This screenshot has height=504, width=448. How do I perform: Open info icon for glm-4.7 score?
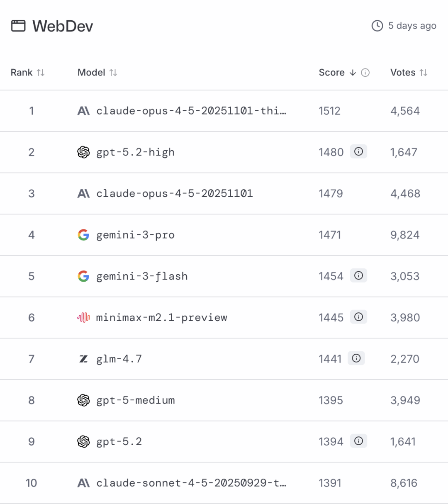[356, 358]
